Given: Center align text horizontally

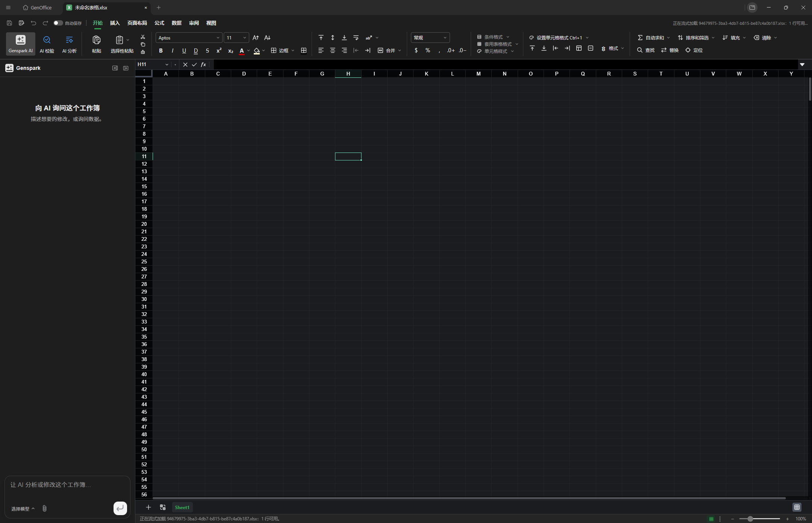Looking at the screenshot, I should tap(333, 50).
